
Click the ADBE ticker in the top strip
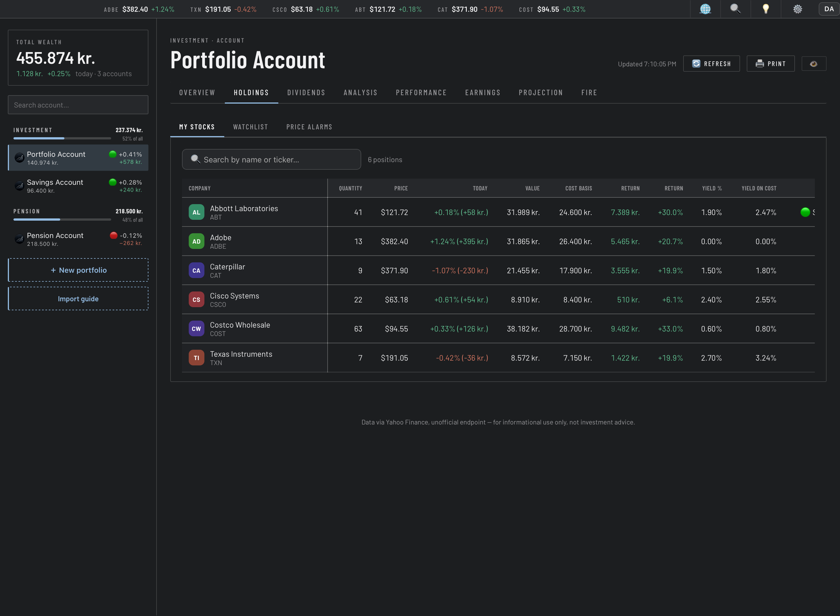coord(139,9)
